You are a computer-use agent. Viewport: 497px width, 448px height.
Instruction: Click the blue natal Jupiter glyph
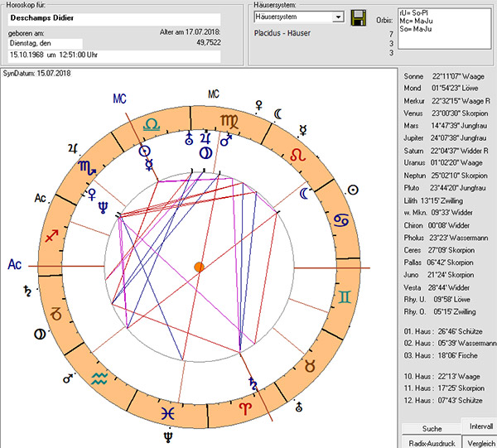coord(205,139)
